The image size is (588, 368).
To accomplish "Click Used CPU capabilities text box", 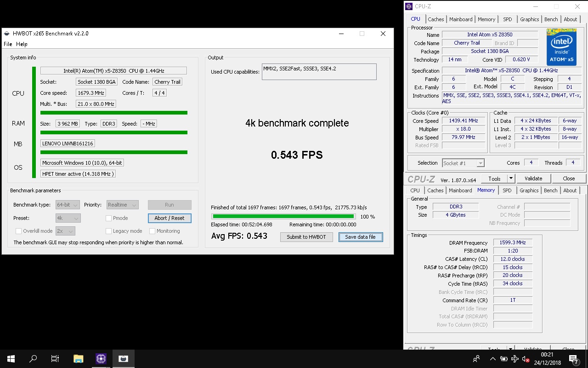I will (319, 72).
